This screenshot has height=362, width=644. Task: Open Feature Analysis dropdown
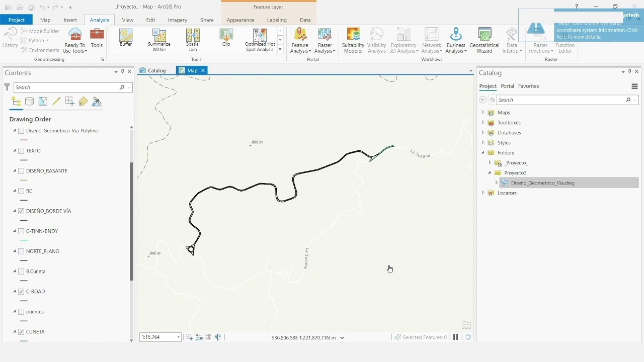pyautogui.click(x=300, y=41)
